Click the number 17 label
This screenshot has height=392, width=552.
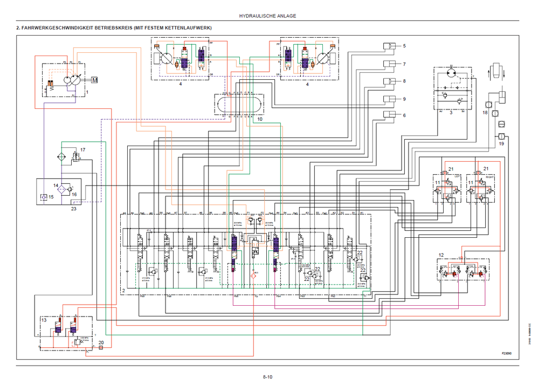(82, 150)
